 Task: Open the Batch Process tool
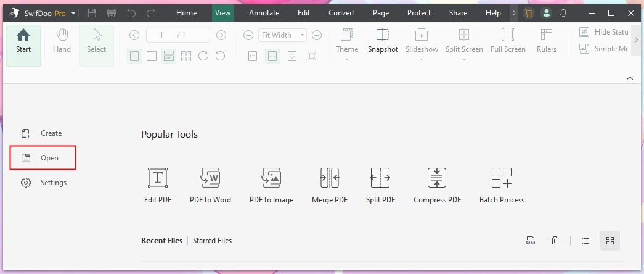[502, 186]
